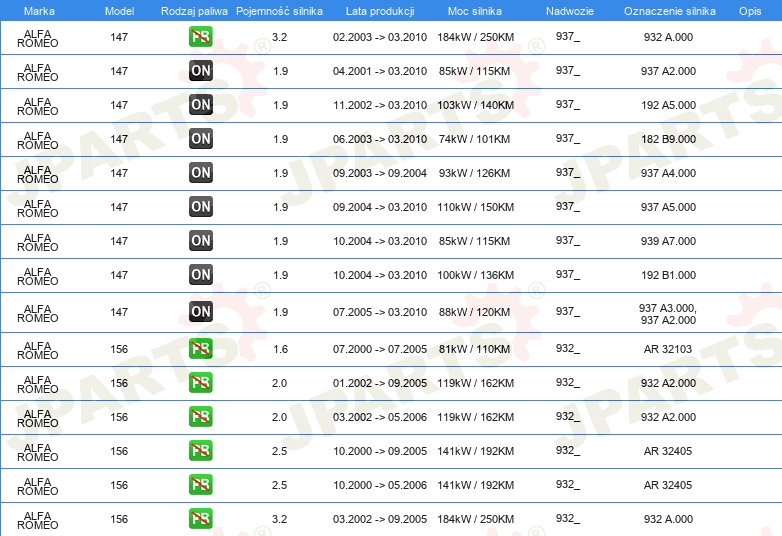
Task: Click engine code 192 B1.000
Action: pyautogui.click(x=668, y=274)
